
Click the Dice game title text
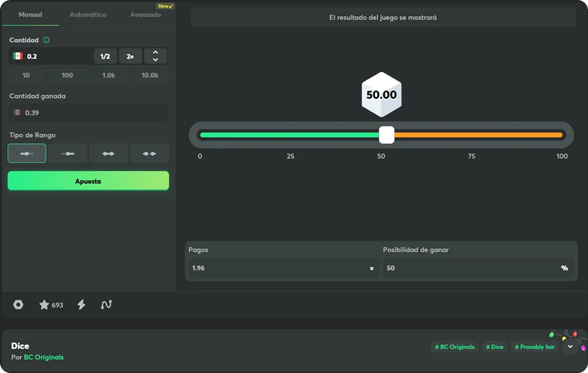tap(20, 346)
